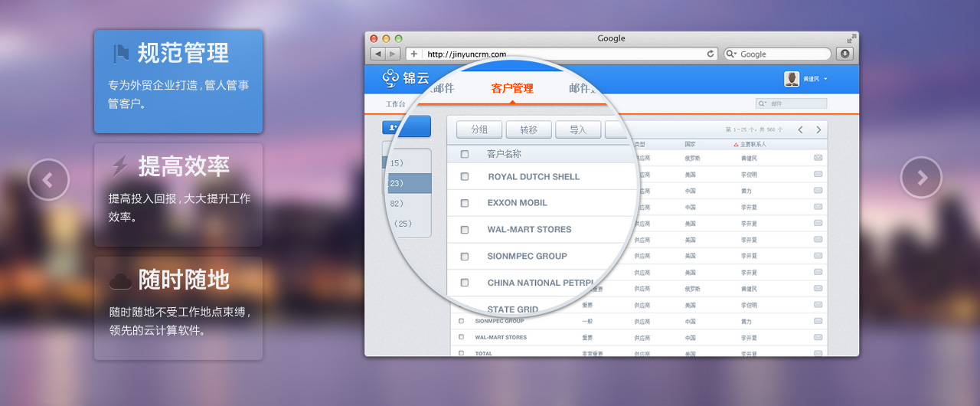Image resolution: width=980 pixels, height=406 pixels.
Task: Click the blue add-contact button
Action: tap(406, 126)
